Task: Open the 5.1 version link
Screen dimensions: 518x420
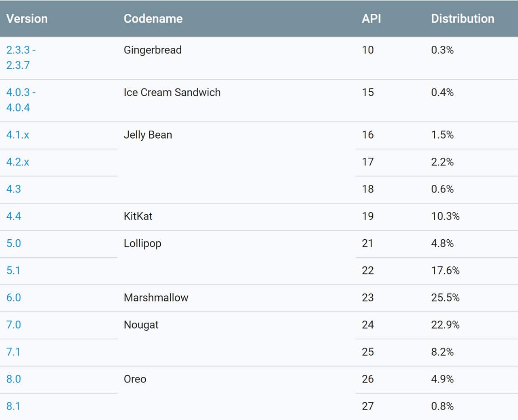Action: pyautogui.click(x=13, y=270)
